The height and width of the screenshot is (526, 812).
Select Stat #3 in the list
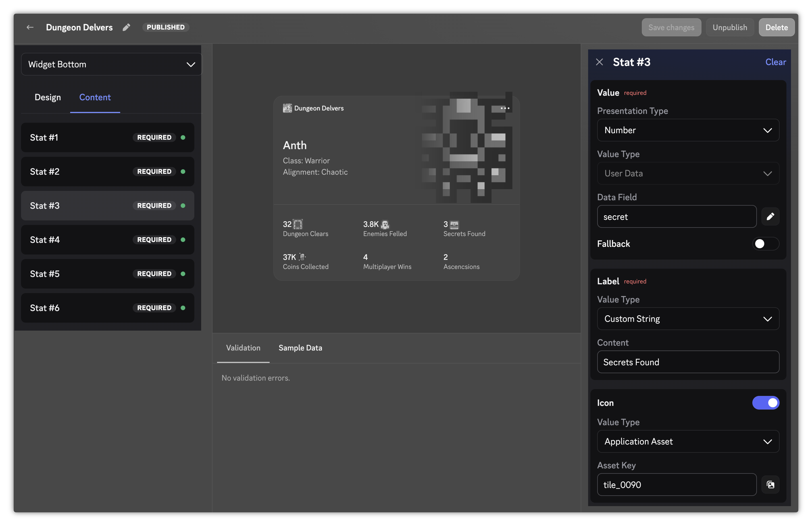[108, 206]
